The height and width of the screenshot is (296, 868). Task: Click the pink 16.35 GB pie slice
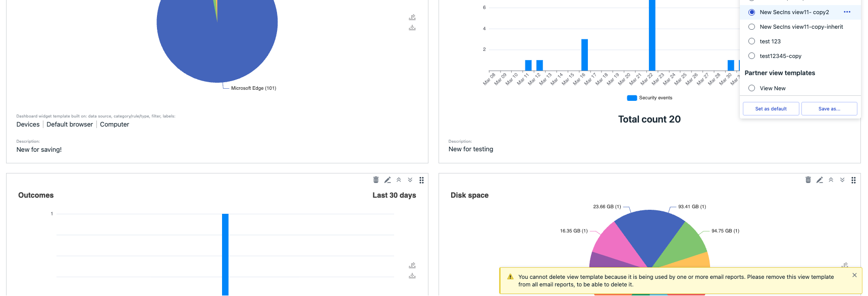click(616, 243)
